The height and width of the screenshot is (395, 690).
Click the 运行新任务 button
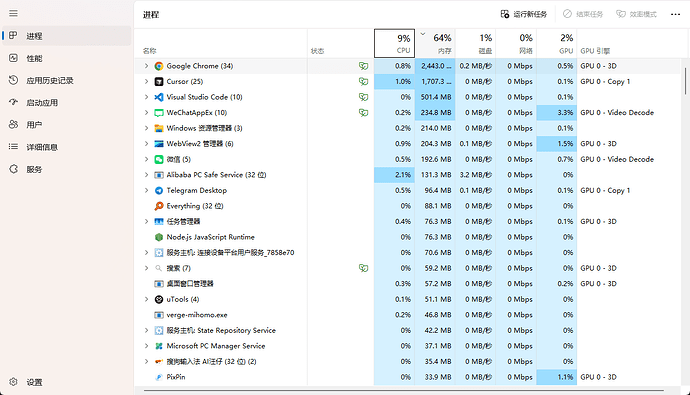(524, 15)
